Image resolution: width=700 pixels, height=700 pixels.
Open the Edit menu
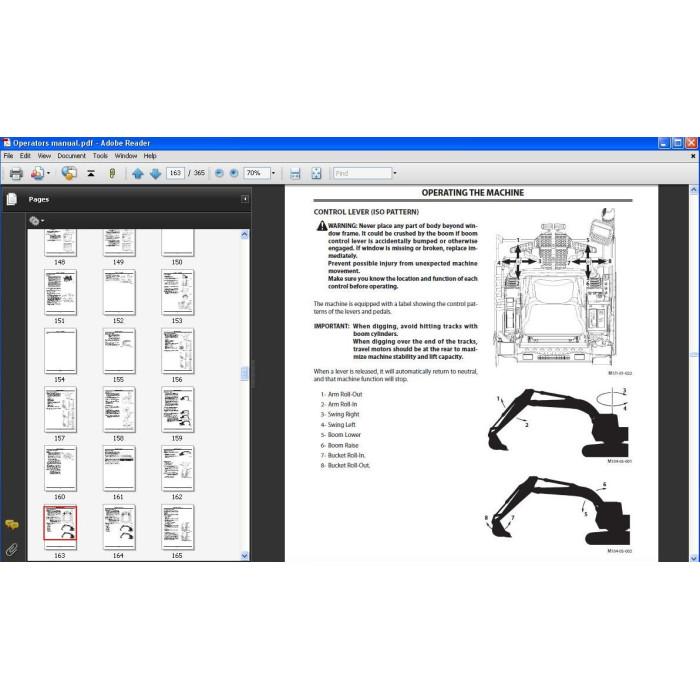[25, 156]
